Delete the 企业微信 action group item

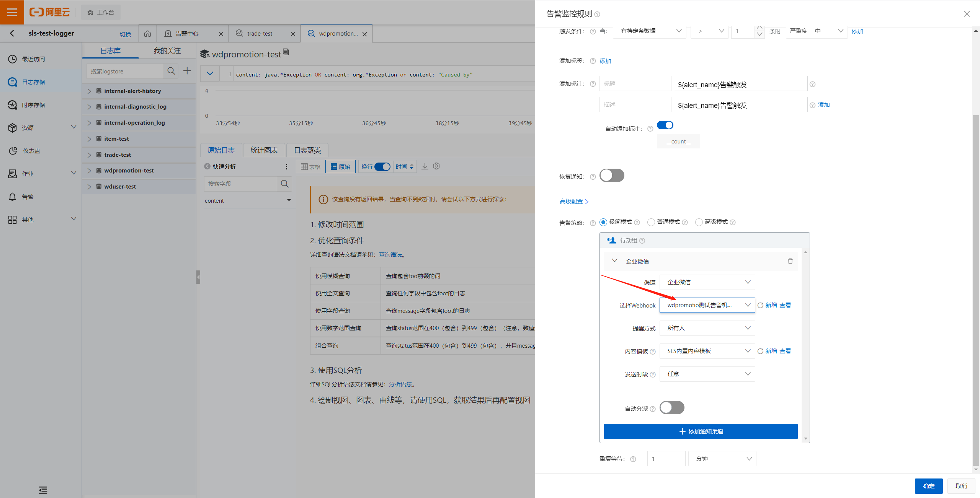790,261
